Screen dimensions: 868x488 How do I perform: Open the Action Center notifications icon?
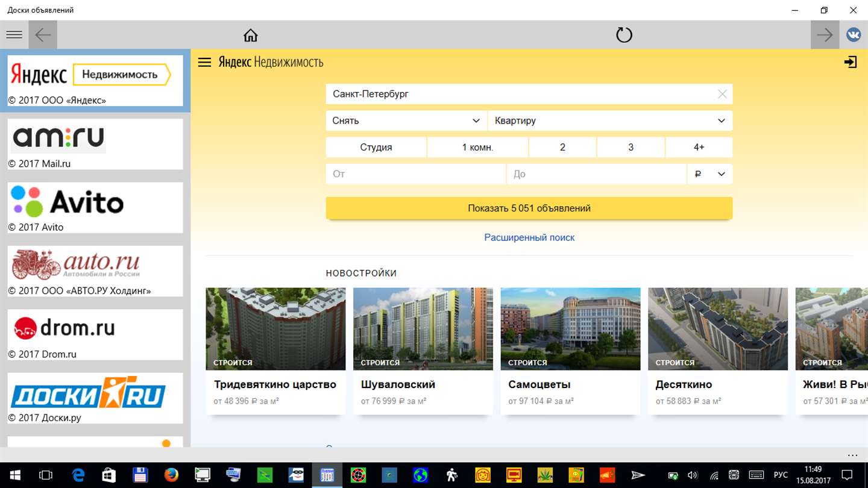[847, 475]
